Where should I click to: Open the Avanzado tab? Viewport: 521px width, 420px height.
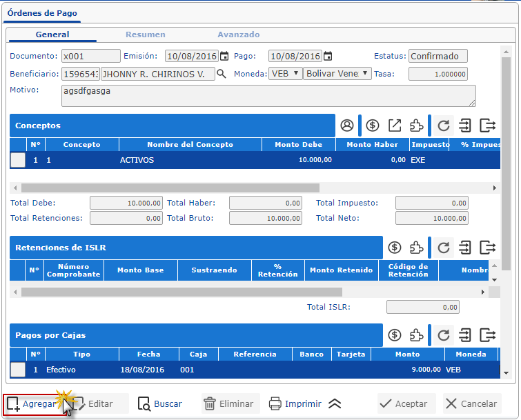[x=238, y=34]
